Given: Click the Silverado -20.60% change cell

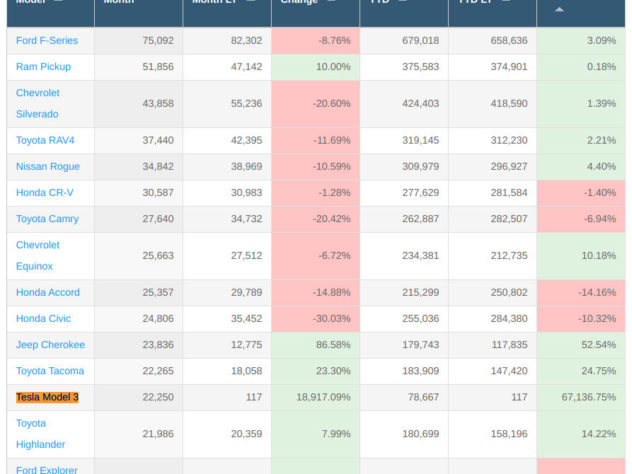Looking at the screenshot, I should (x=316, y=104).
